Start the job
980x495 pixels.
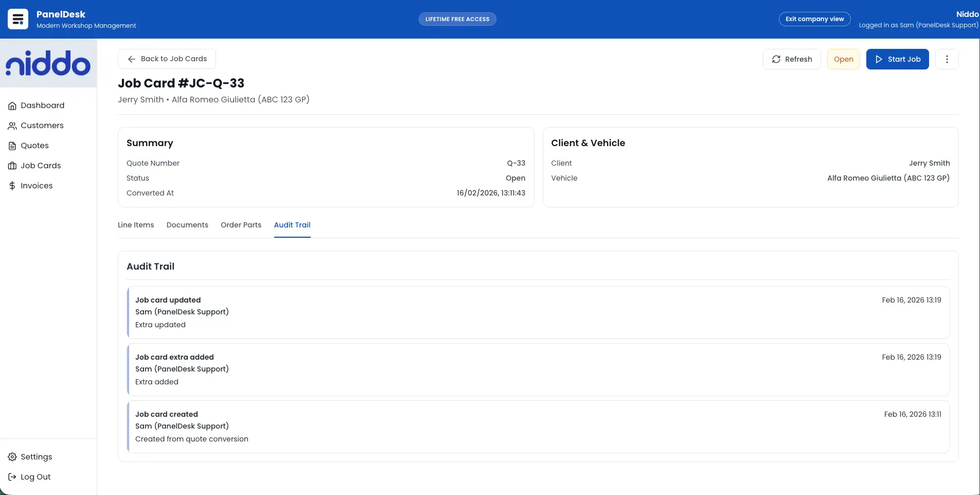pyautogui.click(x=897, y=59)
